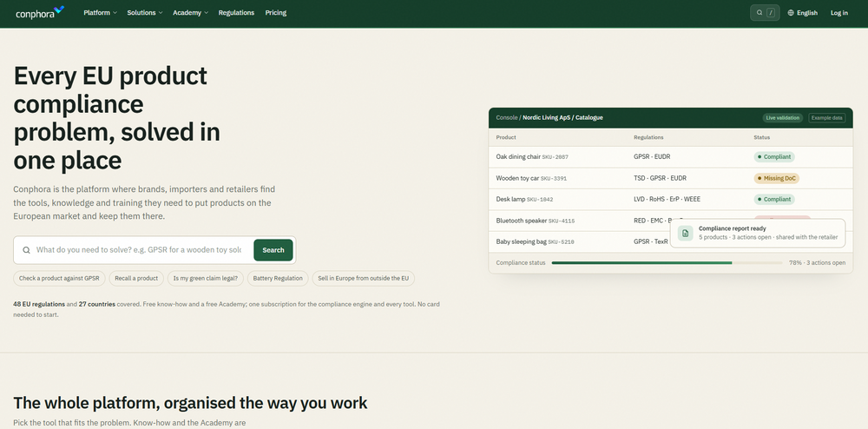Click the Log in link

click(x=839, y=13)
